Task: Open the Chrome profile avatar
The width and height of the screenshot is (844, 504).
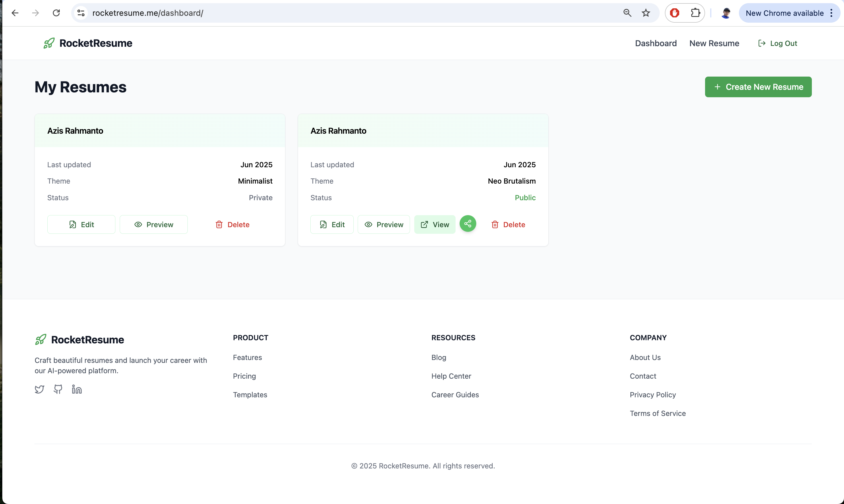Action: pos(726,13)
